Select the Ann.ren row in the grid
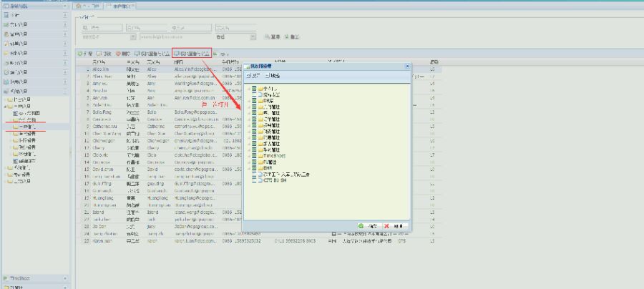The image size is (644, 289). 259,98
